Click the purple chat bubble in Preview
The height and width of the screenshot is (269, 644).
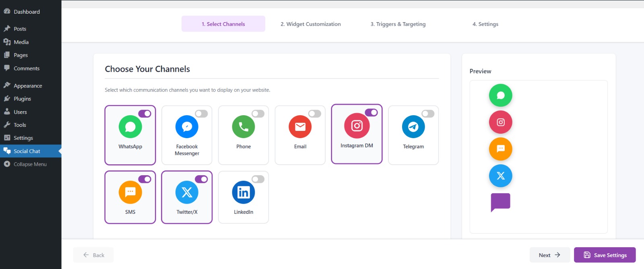(x=500, y=202)
